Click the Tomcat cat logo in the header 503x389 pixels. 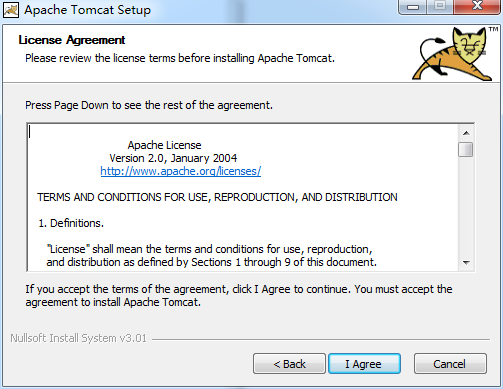[x=455, y=54]
